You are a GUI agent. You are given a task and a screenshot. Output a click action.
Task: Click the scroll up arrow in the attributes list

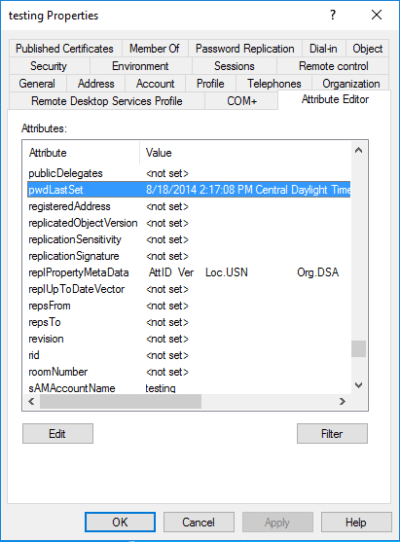tap(359, 150)
